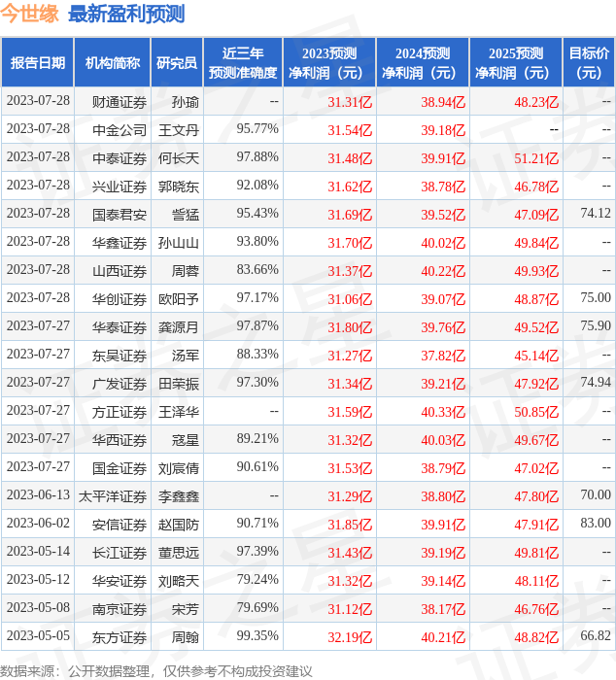Select institution 太平洋证券 cell

pos(113,497)
